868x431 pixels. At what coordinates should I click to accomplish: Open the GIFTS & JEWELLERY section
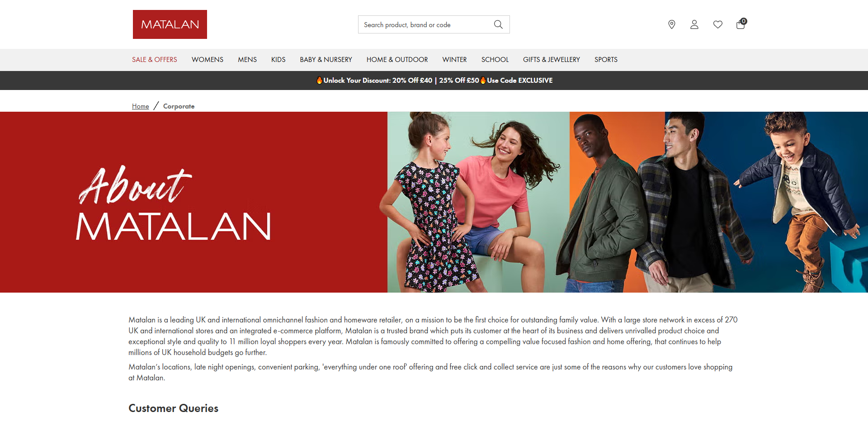point(551,59)
